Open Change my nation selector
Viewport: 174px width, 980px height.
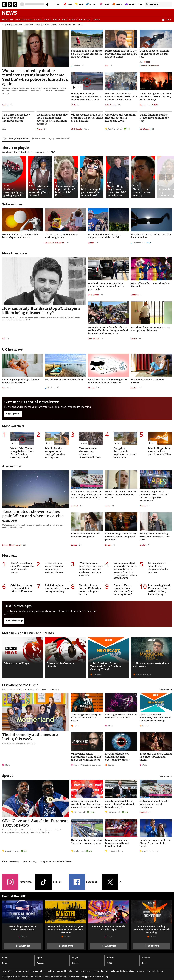click(16, 139)
